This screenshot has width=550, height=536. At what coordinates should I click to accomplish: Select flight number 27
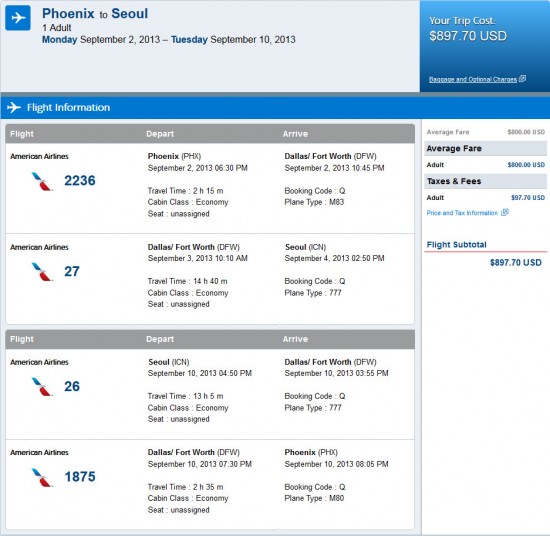pyautogui.click(x=72, y=272)
